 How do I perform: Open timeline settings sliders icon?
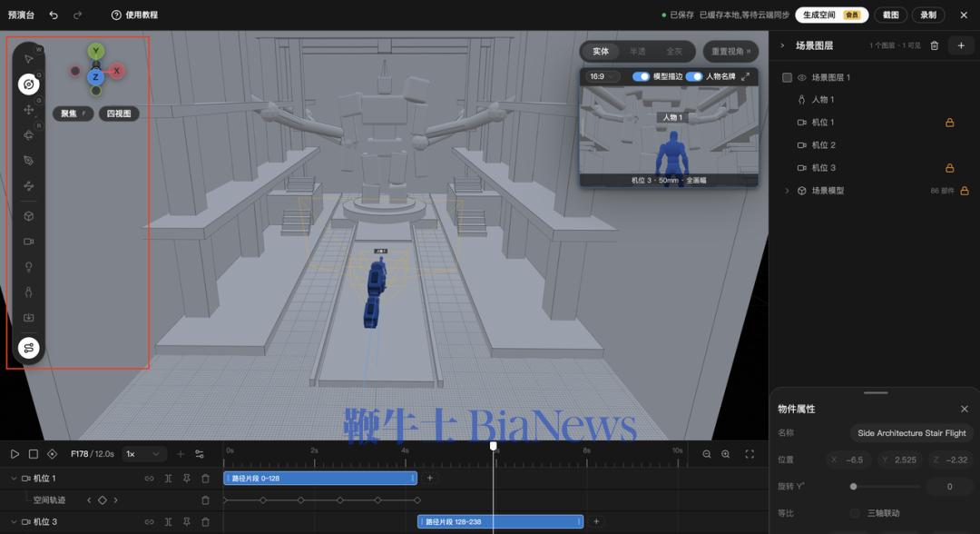[200, 454]
